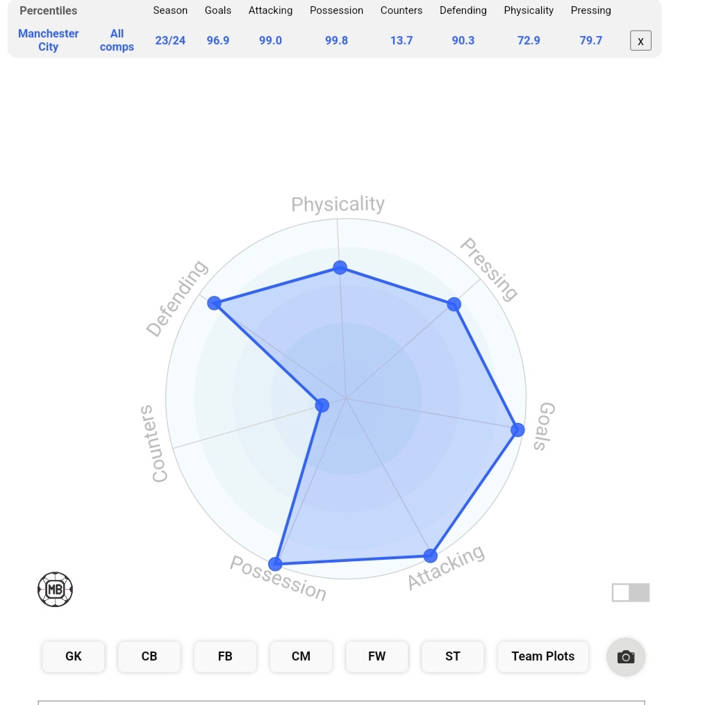
Task: Toggle the switch beside the radar chart
Action: coord(630,592)
